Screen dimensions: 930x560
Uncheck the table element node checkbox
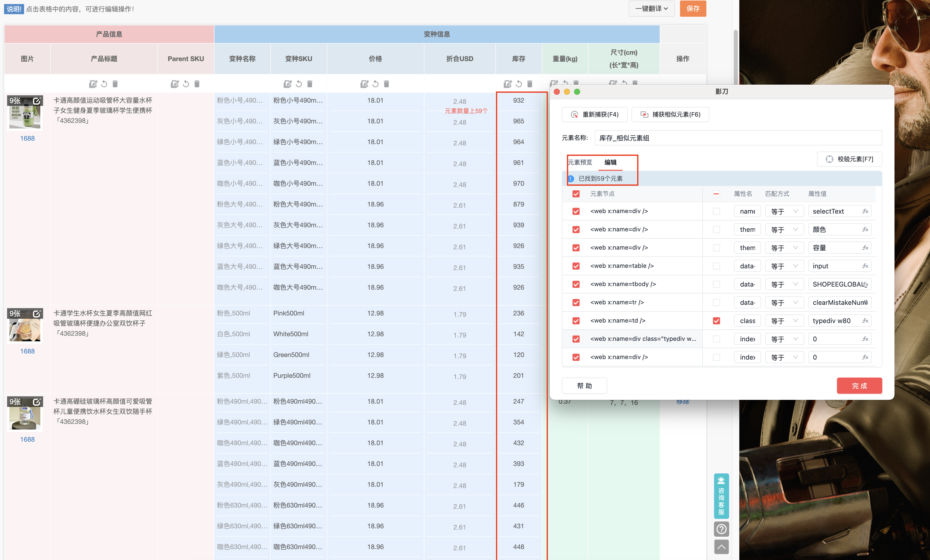pyautogui.click(x=576, y=266)
